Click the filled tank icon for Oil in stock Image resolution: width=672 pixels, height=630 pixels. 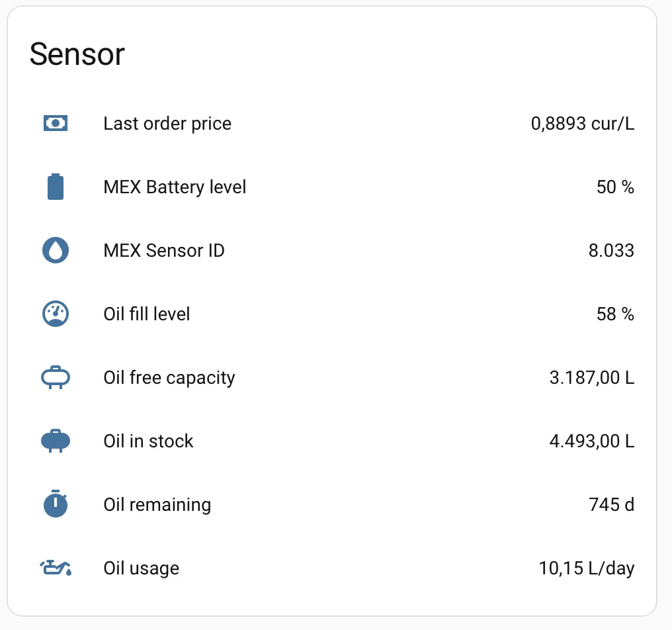tap(56, 441)
